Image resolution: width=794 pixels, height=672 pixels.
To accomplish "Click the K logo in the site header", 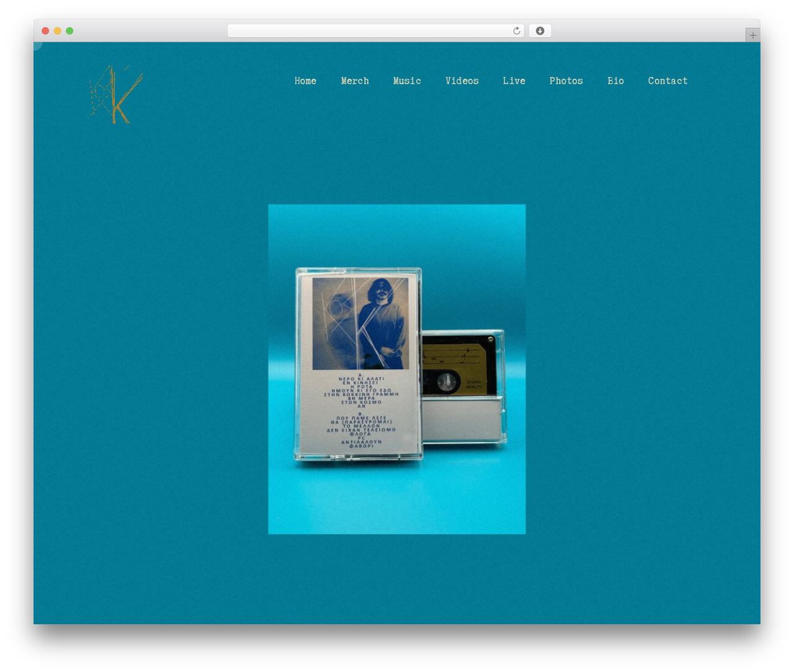I will click(116, 95).
